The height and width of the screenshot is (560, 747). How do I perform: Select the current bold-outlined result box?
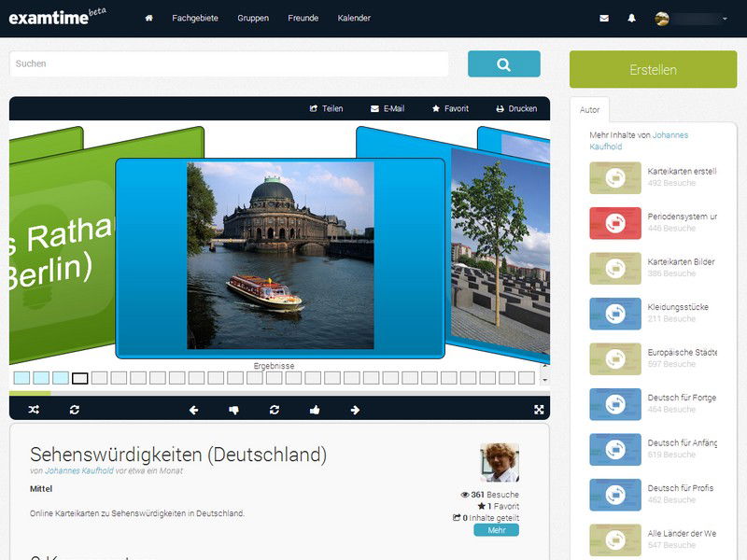(80, 378)
